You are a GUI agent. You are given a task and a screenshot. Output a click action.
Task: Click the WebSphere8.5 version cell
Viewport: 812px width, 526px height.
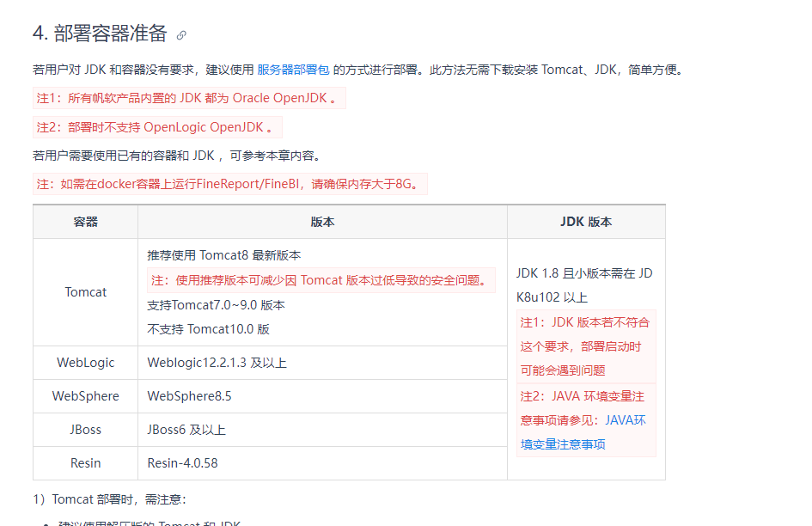click(x=322, y=396)
